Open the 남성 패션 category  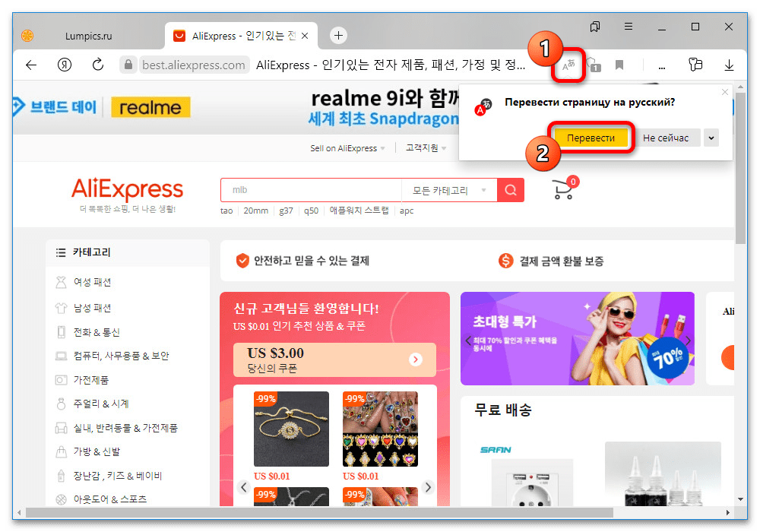[x=92, y=308]
